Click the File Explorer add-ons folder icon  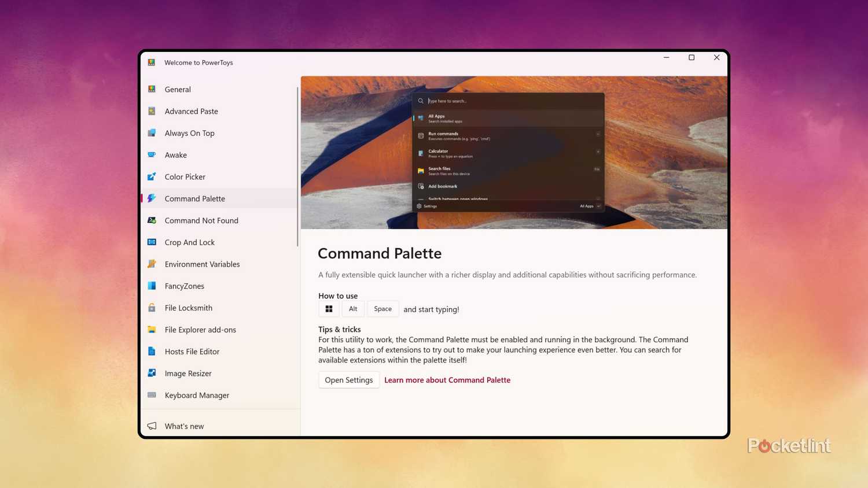point(152,330)
